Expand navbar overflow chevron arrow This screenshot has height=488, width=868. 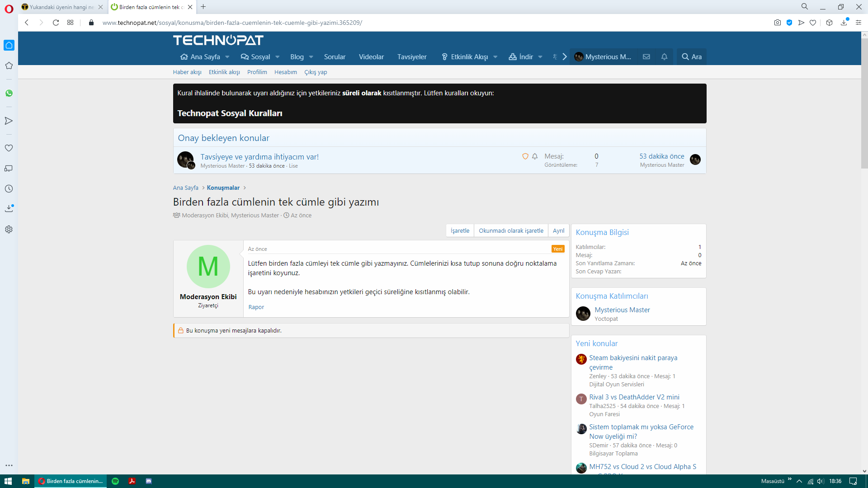click(x=565, y=57)
